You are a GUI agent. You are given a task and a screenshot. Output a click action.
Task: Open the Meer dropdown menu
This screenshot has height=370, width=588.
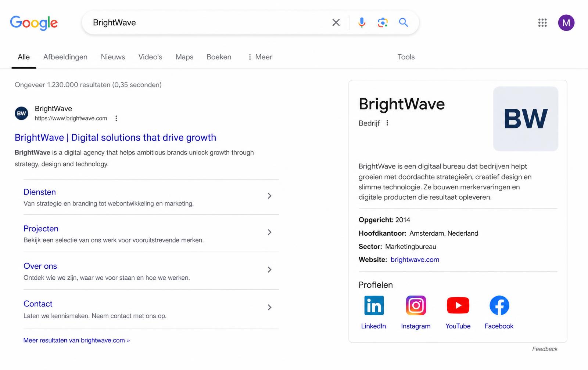[260, 57]
